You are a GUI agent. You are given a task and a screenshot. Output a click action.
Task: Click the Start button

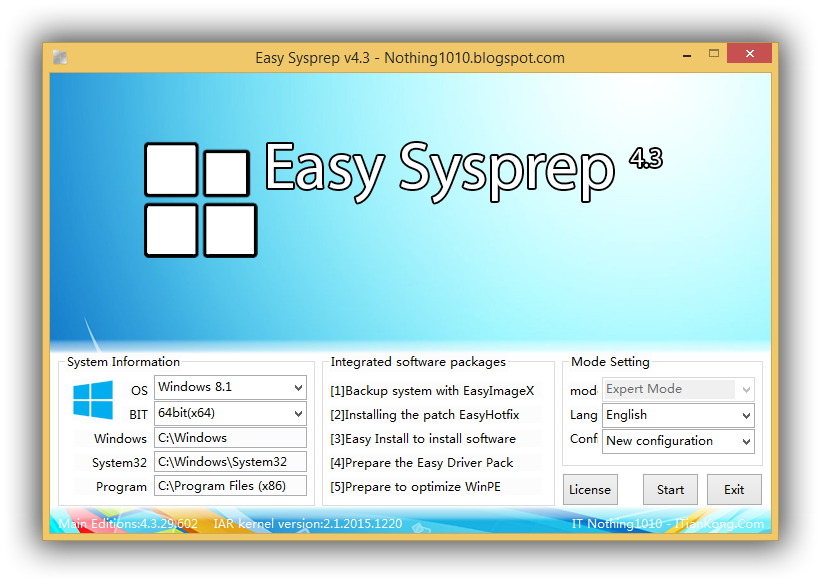pyautogui.click(x=670, y=490)
